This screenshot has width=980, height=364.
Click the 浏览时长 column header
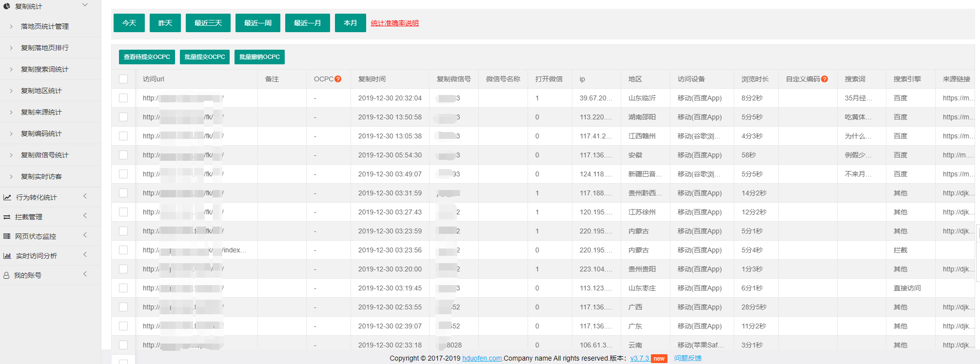[x=755, y=79]
